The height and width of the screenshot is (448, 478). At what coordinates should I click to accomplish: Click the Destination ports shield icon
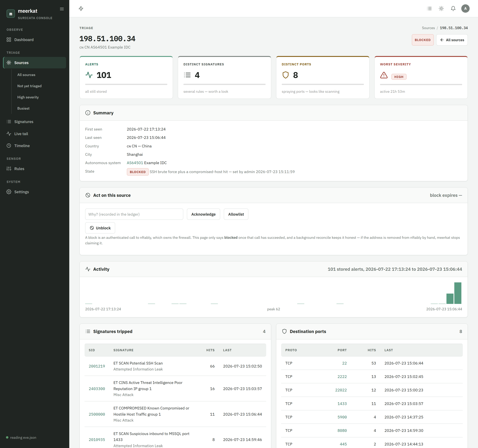284,331
